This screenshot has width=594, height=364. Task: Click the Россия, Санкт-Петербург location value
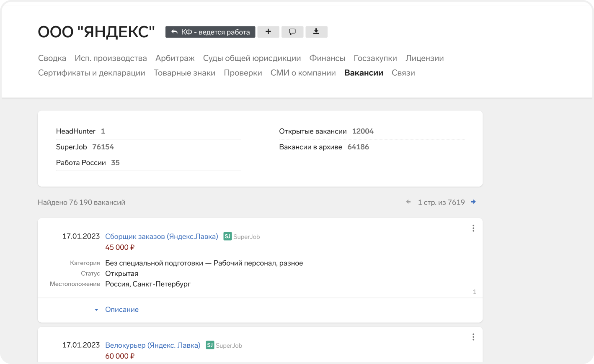pos(148,284)
